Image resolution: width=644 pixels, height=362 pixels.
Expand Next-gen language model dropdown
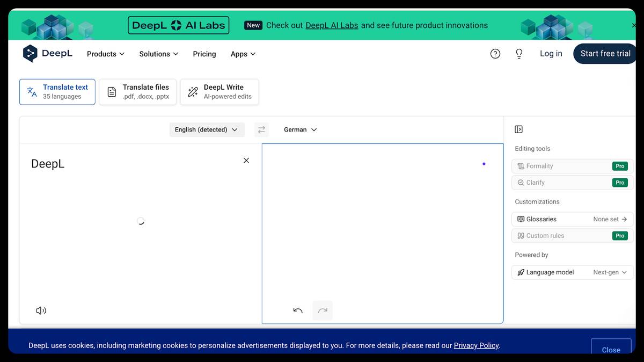click(610, 272)
